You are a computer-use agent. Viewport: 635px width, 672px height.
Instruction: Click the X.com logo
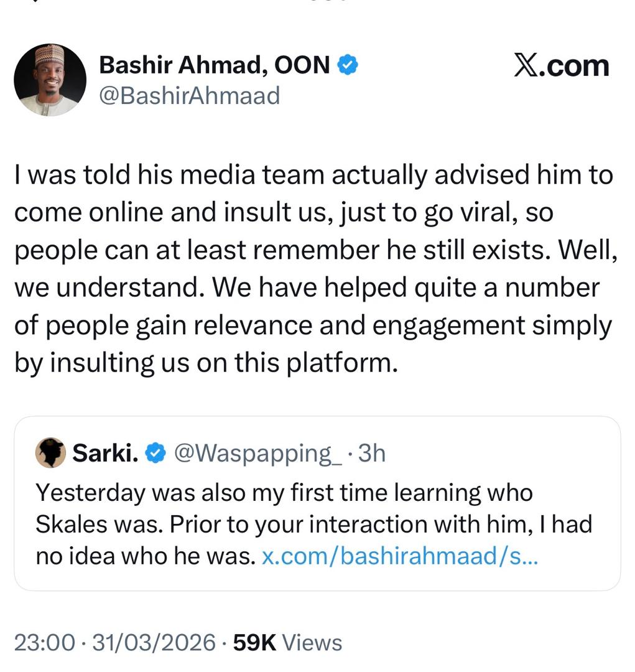560,67
